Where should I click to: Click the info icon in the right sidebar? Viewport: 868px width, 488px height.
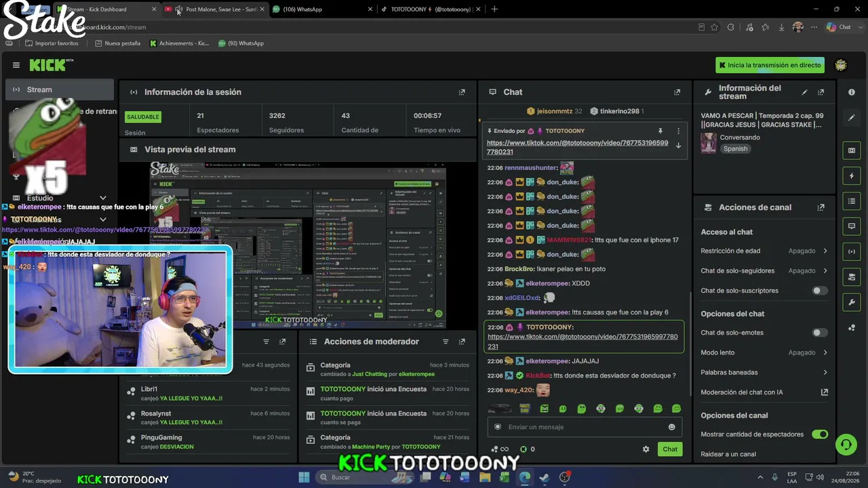tap(852, 92)
